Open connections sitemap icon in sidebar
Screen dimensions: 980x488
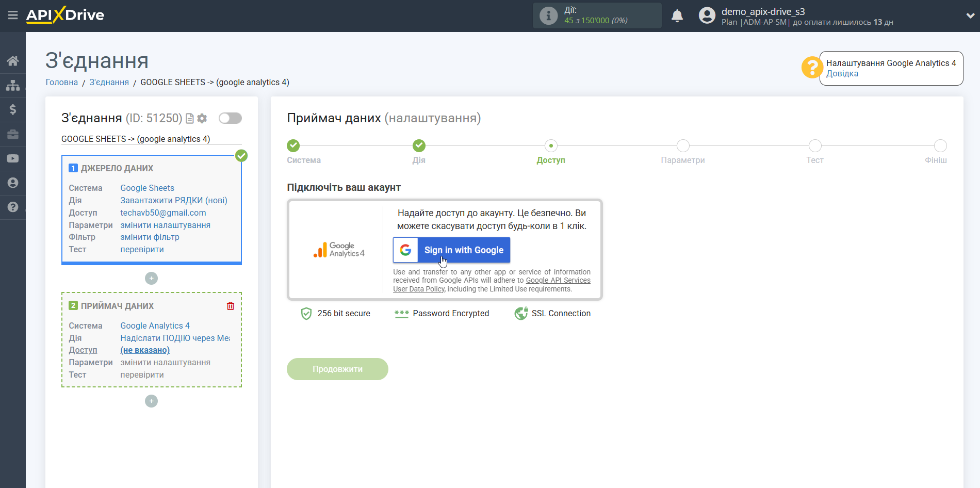pos(13,85)
